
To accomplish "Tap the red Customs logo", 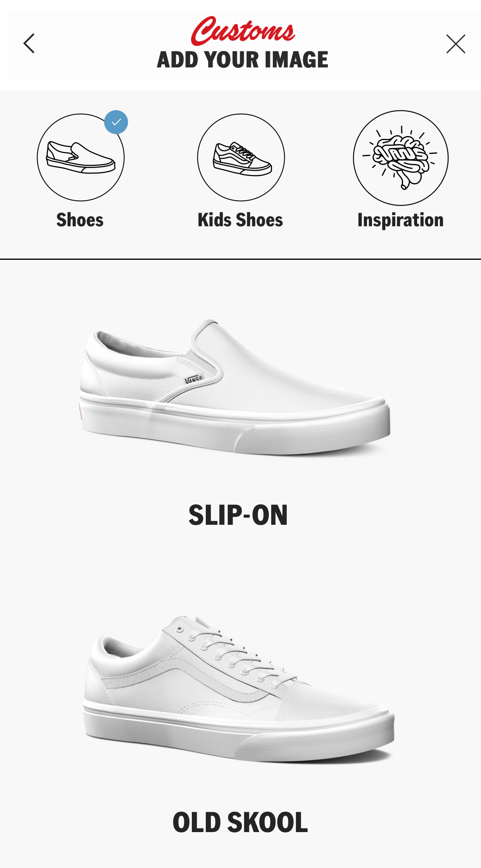I will 242,31.
